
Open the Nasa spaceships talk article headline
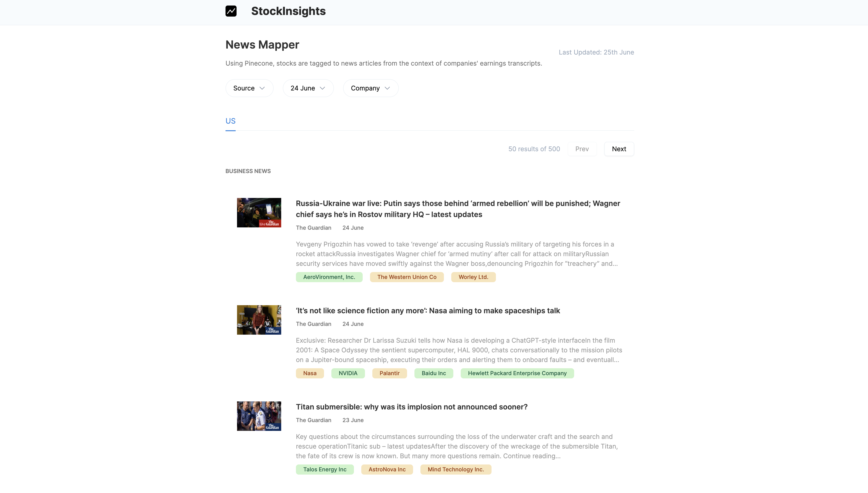428,310
